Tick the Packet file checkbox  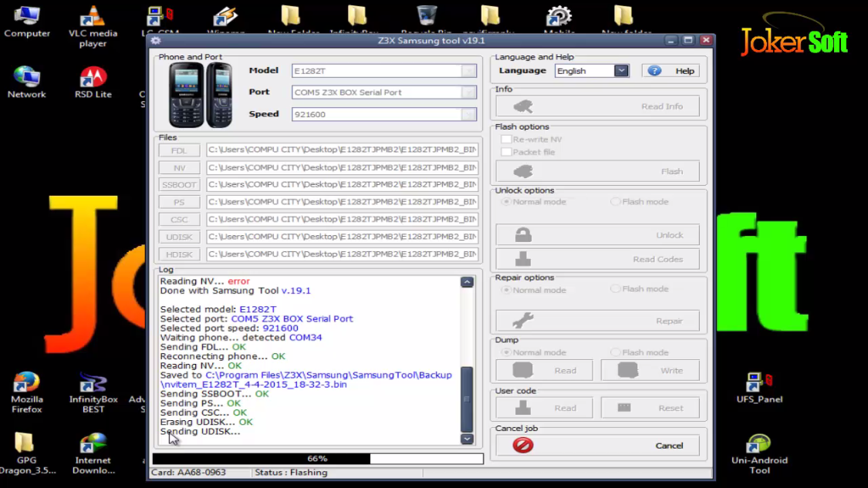(x=506, y=152)
